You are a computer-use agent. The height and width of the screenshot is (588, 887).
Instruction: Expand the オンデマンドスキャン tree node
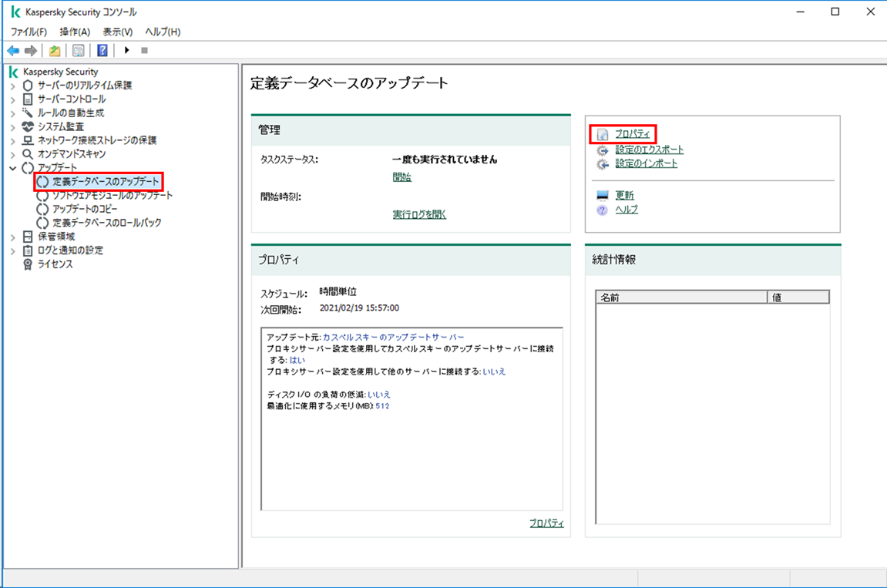click(13, 154)
